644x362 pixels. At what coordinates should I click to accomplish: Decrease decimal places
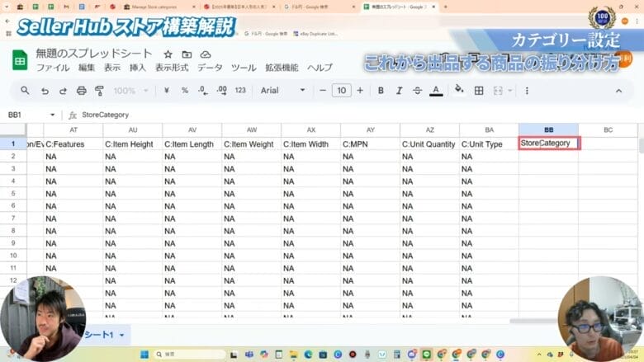point(203,91)
